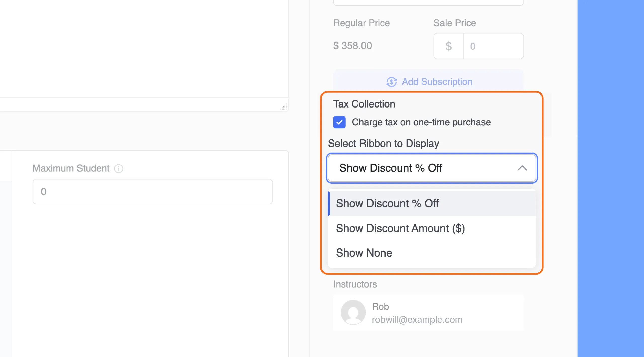
Task: Click the Tax Collection heading
Action: tap(364, 104)
